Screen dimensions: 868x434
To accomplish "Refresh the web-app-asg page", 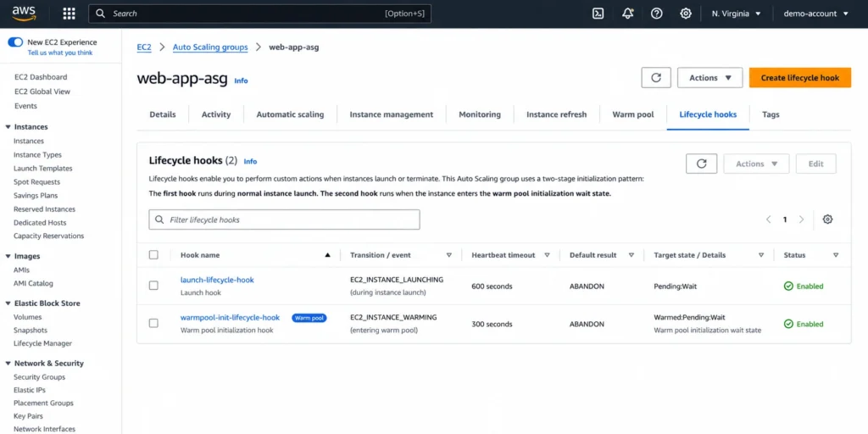I will [x=656, y=77].
